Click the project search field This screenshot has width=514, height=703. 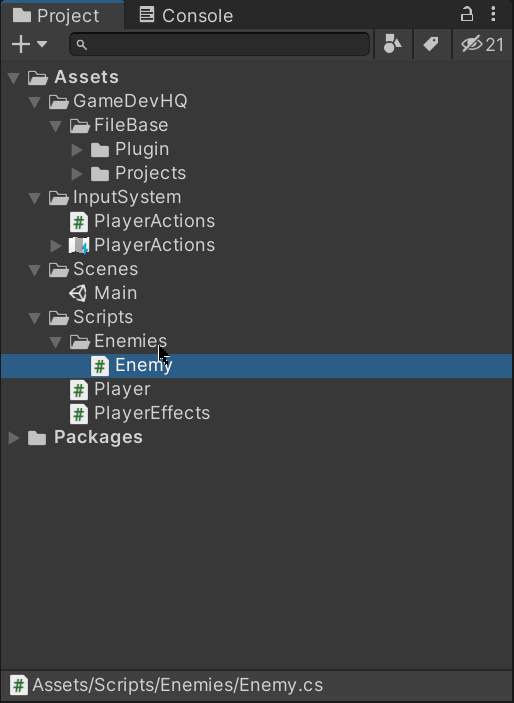pos(219,44)
